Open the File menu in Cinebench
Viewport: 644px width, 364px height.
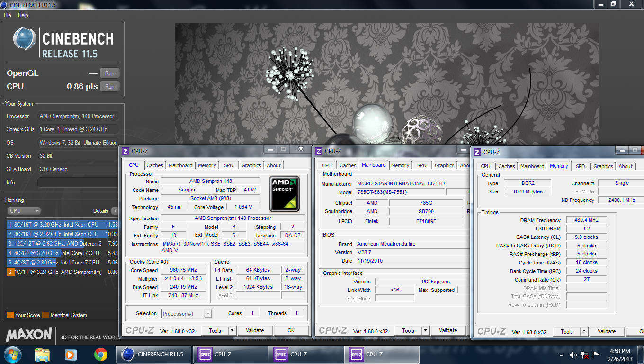pos(8,15)
